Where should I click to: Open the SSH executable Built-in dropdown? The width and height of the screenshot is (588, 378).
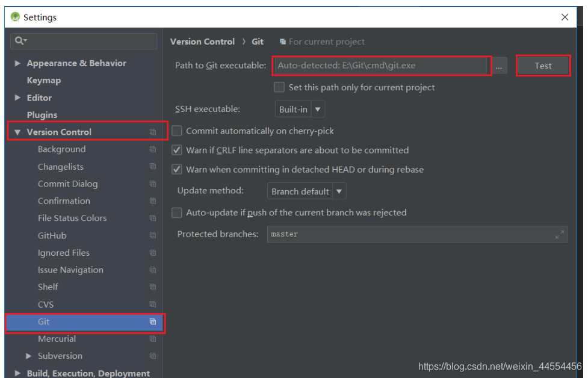[x=300, y=109]
